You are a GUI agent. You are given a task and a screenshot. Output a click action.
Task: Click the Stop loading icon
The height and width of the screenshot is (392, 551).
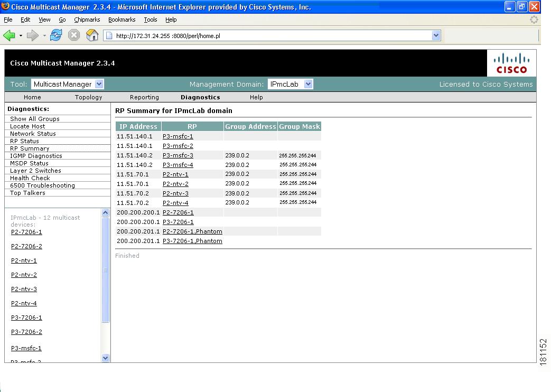coord(74,35)
